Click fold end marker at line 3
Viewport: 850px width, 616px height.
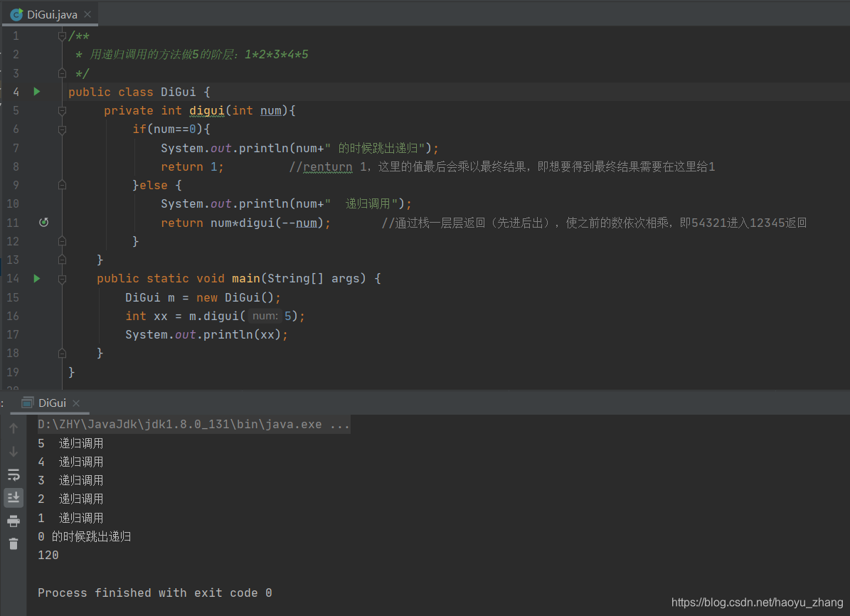(x=62, y=73)
